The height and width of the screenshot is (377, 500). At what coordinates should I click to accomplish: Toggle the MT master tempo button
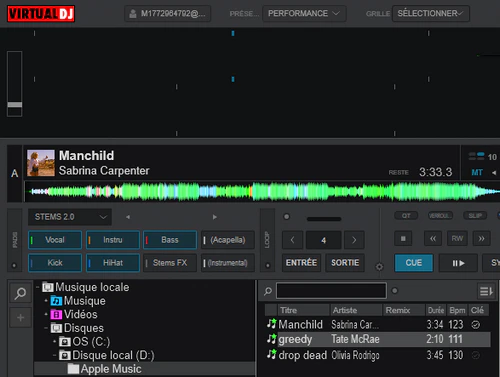point(477,172)
